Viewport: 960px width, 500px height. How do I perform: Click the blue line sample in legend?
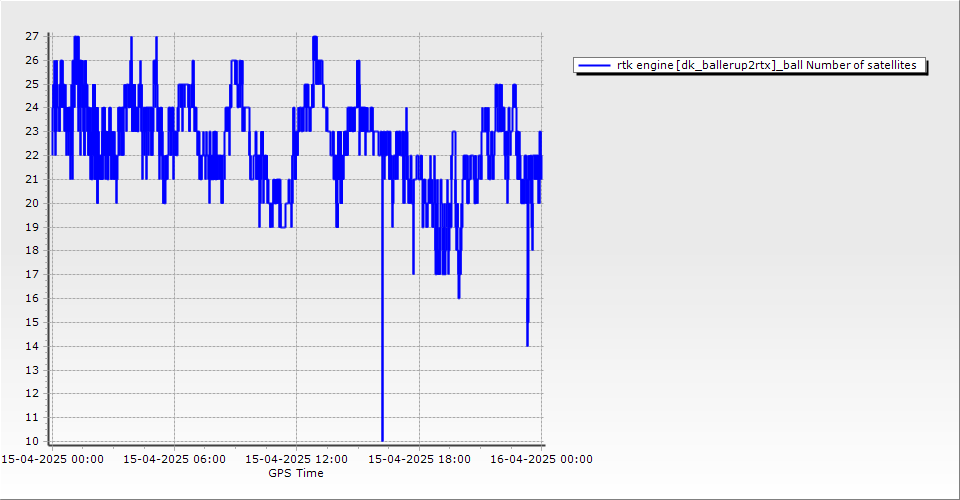click(594, 65)
